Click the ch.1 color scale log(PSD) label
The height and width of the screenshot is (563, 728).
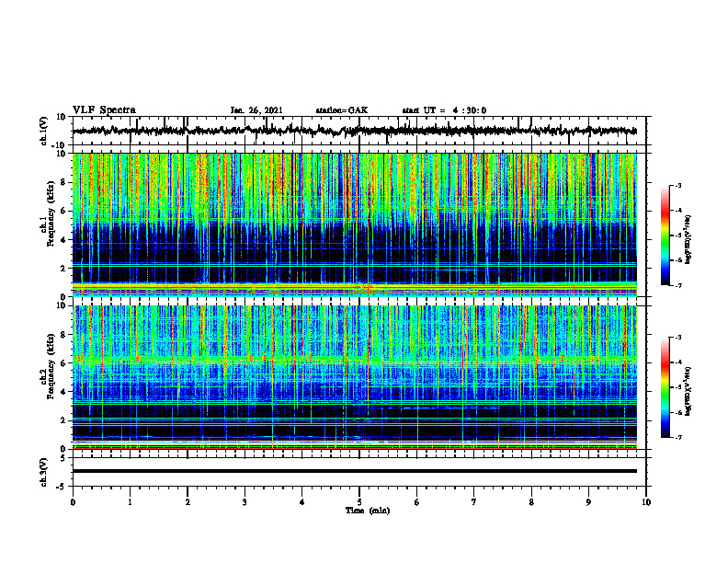coord(688,239)
